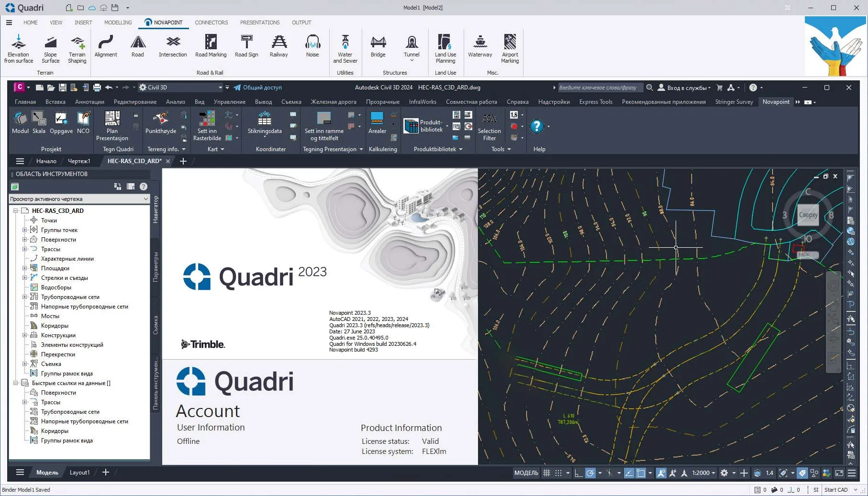Open the Layout1 tab

point(79,473)
